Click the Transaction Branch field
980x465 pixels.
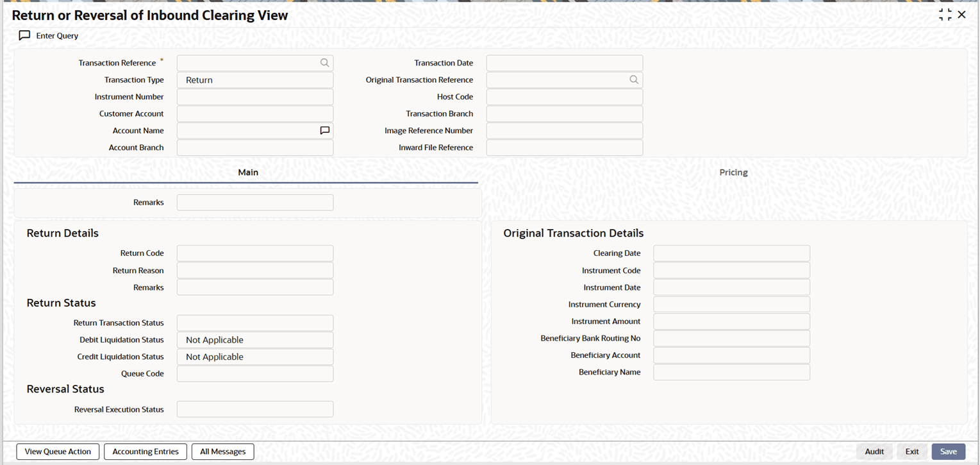(x=565, y=114)
